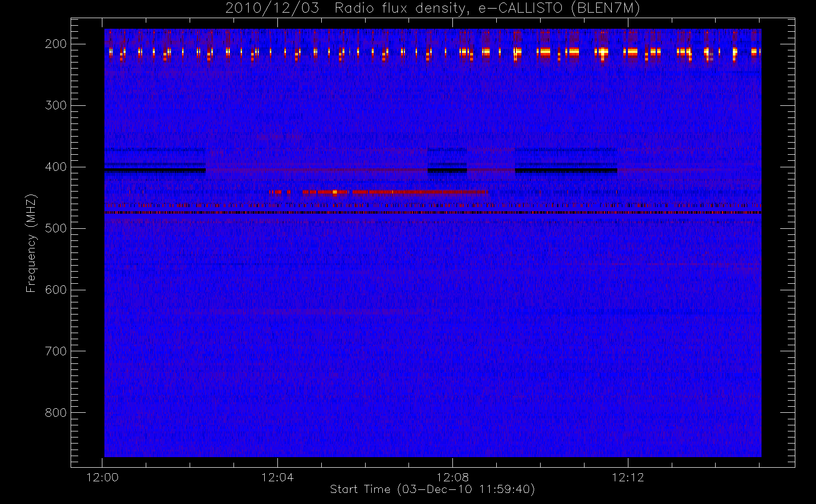Click the 200 frequency tick label
The image size is (816, 504).
pyautogui.click(x=56, y=44)
